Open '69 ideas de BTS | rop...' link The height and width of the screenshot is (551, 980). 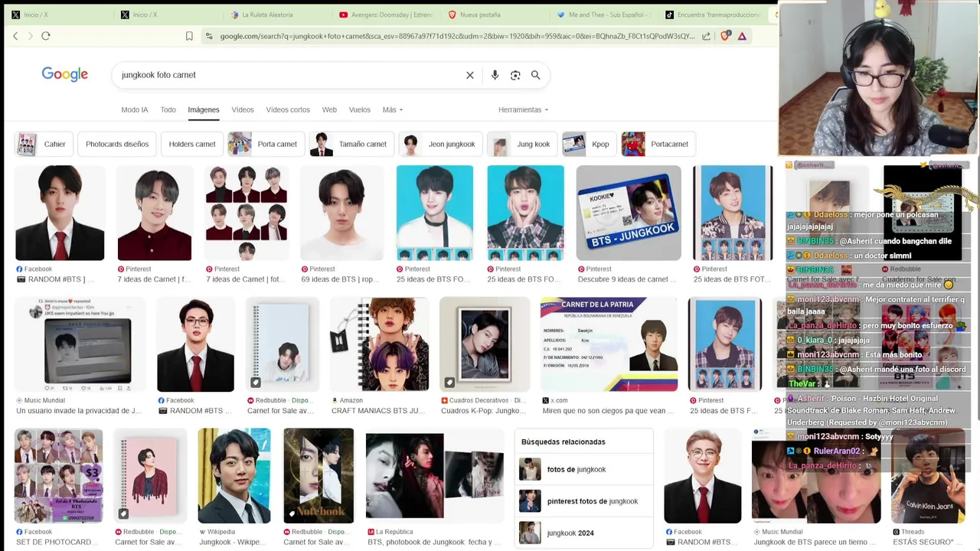(x=341, y=279)
